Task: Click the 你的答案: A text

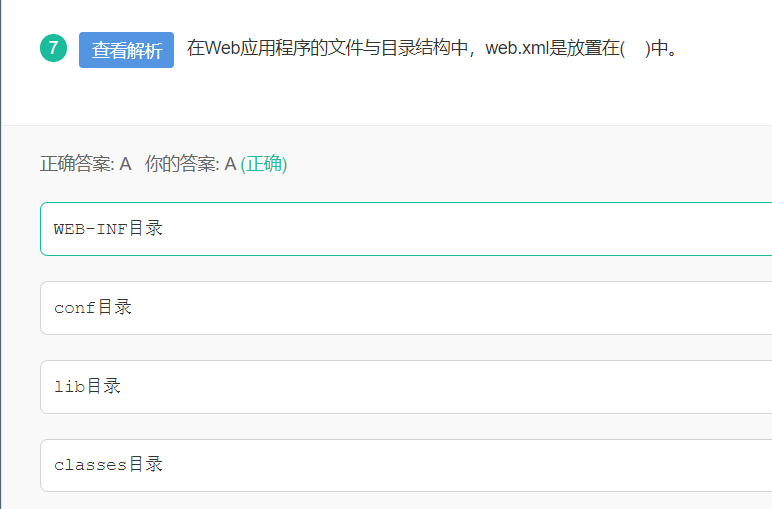Action: (x=191, y=164)
